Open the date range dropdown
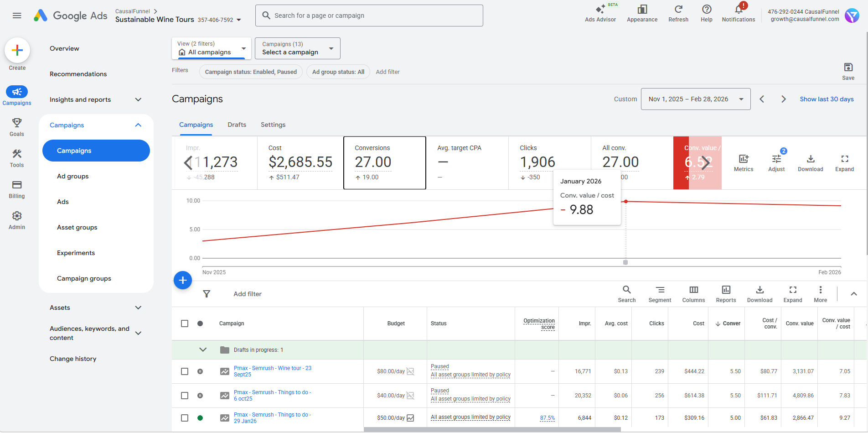Viewport: 868px width, 433px height. point(695,99)
